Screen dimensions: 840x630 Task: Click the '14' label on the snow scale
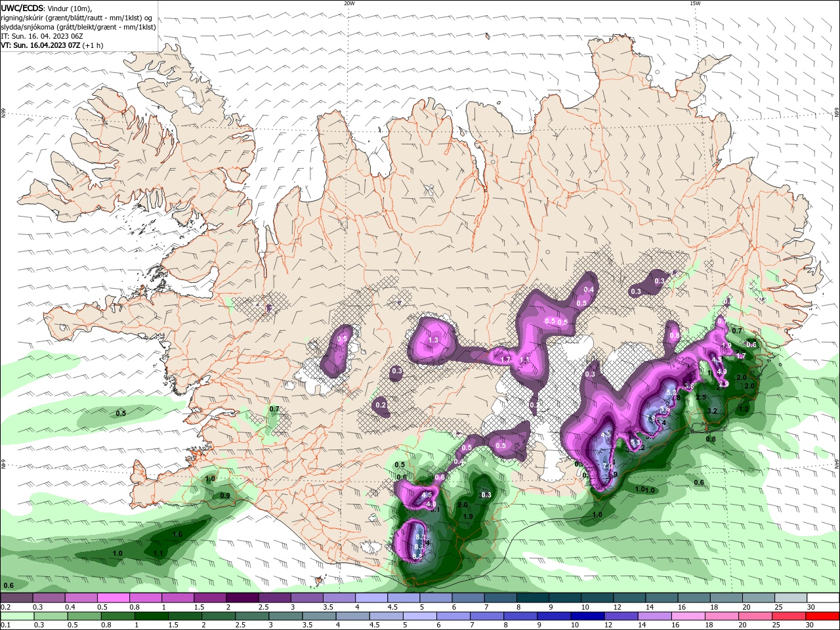pyautogui.click(x=649, y=608)
